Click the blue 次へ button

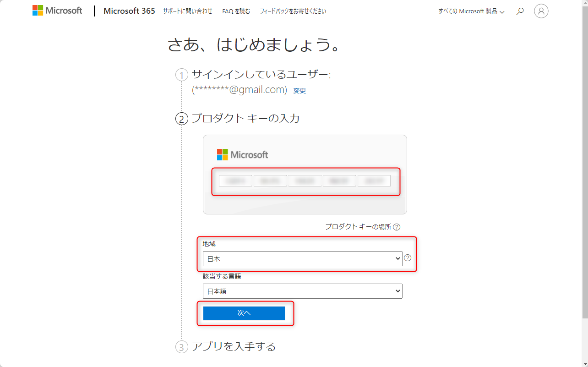pyautogui.click(x=244, y=313)
